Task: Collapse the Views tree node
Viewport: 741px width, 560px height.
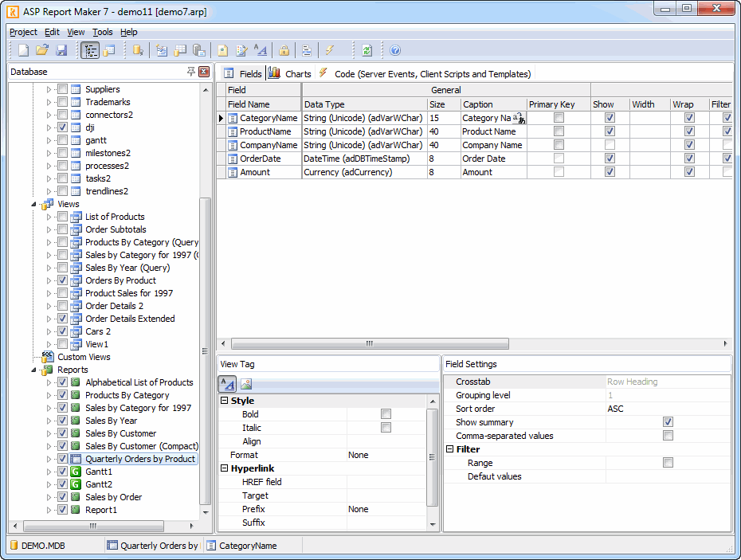Action: 35,204
